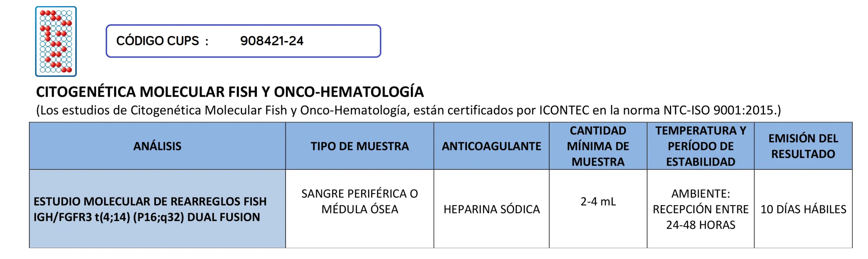
Task: Click TEMPERATURA Y PERÍODO DE ESTABILIDAD header
Action: 701,146
